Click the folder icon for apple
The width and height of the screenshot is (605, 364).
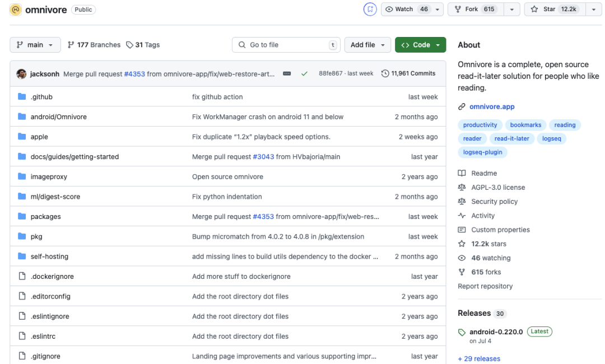coord(22,137)
